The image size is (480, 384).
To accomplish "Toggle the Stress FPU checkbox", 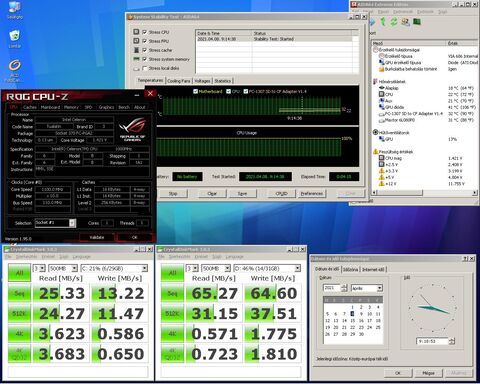I will [145, 41].
